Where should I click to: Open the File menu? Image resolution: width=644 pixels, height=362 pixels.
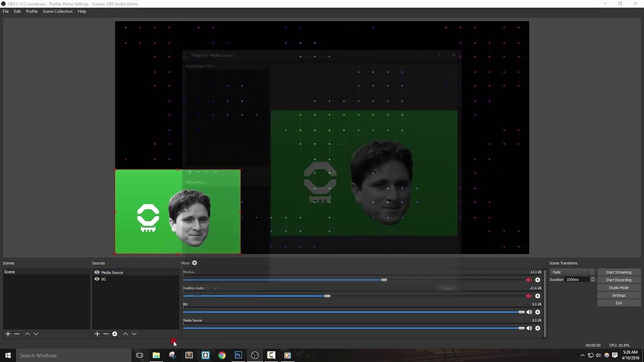click(x=6, y=11)
